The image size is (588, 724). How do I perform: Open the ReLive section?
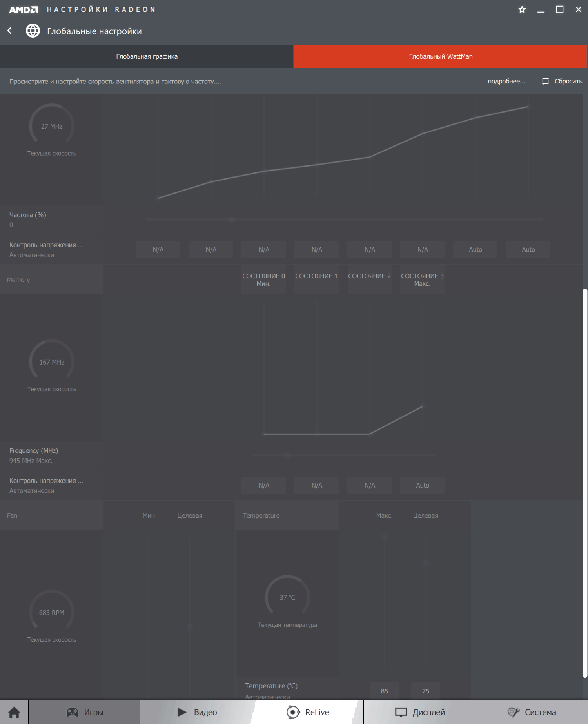(308, 712)
